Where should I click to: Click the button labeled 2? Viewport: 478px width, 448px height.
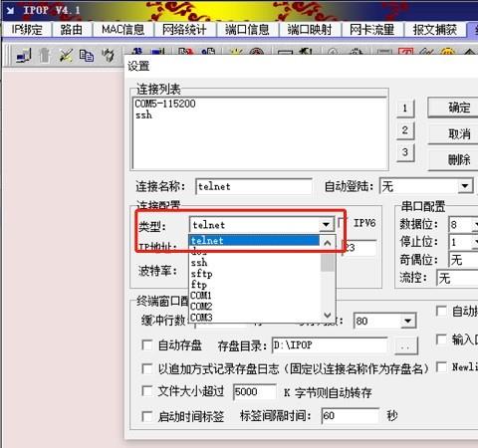point(405,130)
